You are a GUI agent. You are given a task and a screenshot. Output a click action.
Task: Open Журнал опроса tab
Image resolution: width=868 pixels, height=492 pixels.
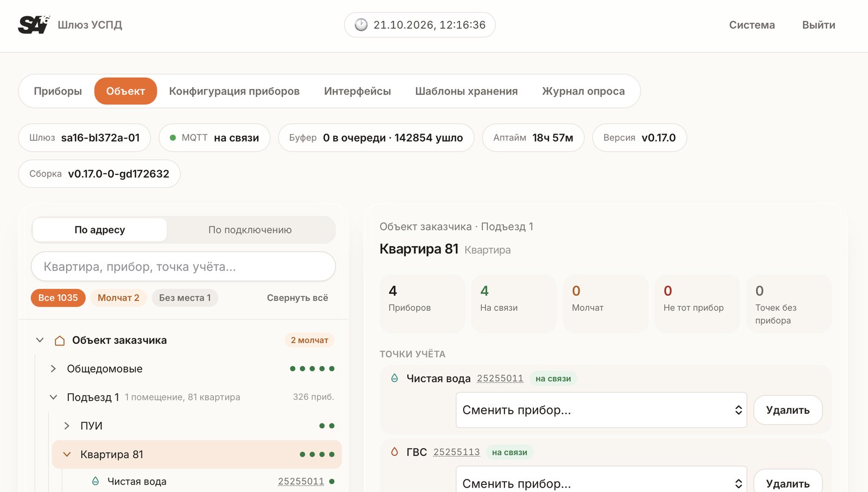584,91
